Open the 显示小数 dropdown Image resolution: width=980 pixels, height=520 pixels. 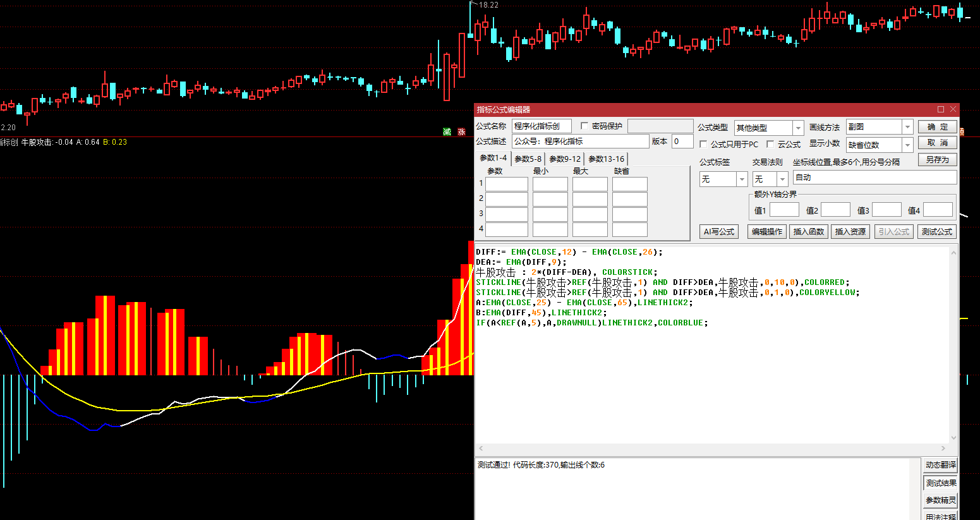(x=907, y=145)
